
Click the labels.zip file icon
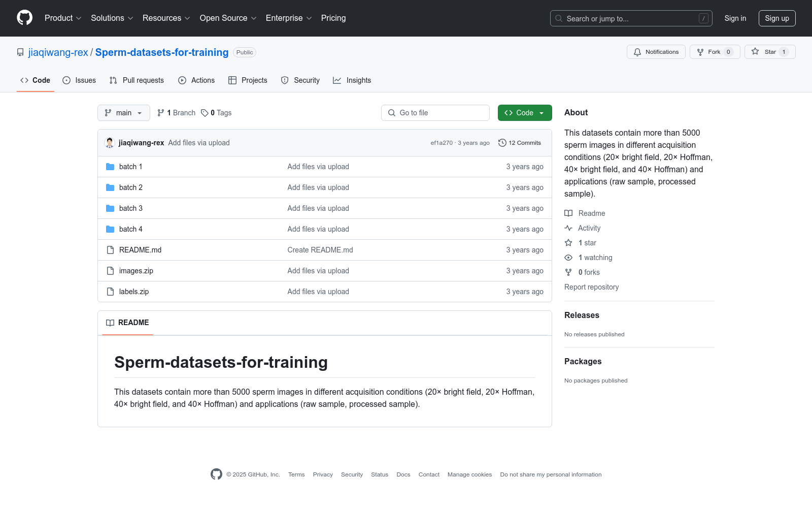pos(110,292)
